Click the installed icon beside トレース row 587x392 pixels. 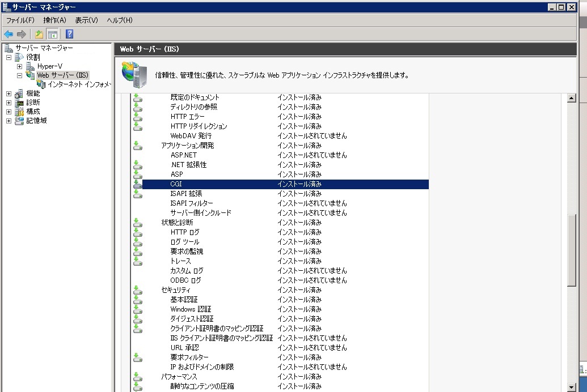click(138, 261)
